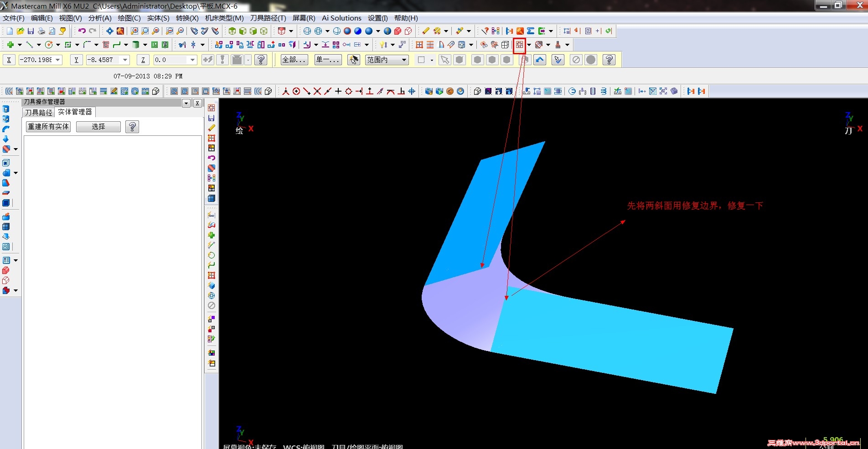868x449 pixels.
Task: Click the wand cursor selection icon
Action: 354,60
